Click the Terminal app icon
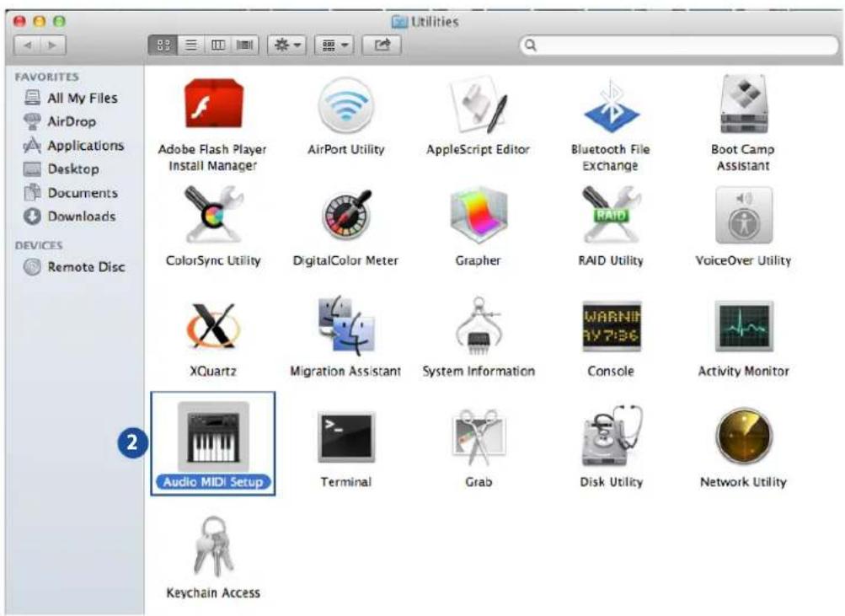Screen dimensions: 845x616 346,437
